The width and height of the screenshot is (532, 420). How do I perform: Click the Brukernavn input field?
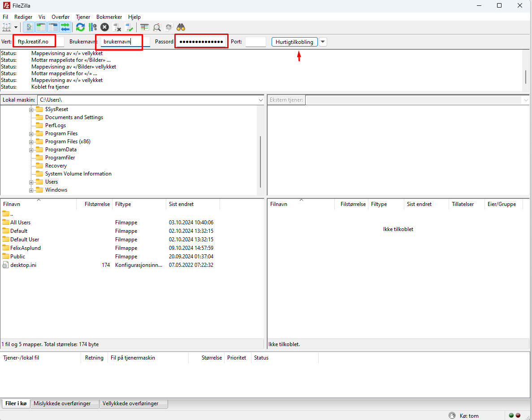[x=125, y=42]
